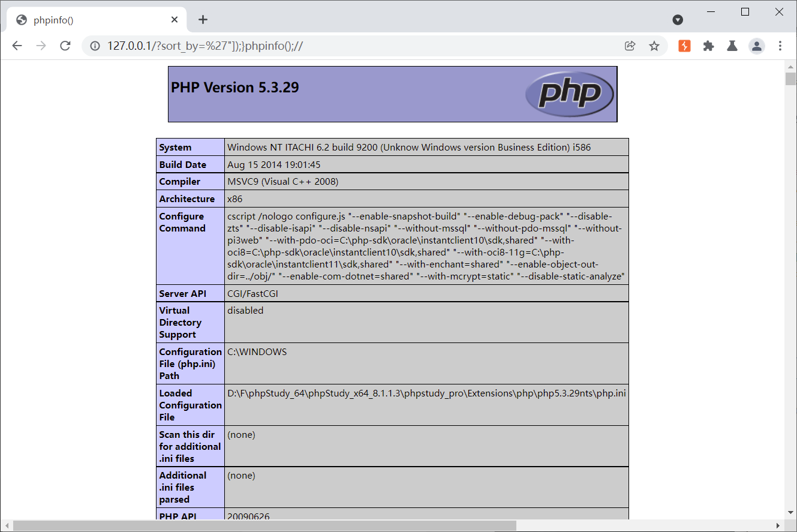Open Chrome three-dot menu

tap(780, 46)
